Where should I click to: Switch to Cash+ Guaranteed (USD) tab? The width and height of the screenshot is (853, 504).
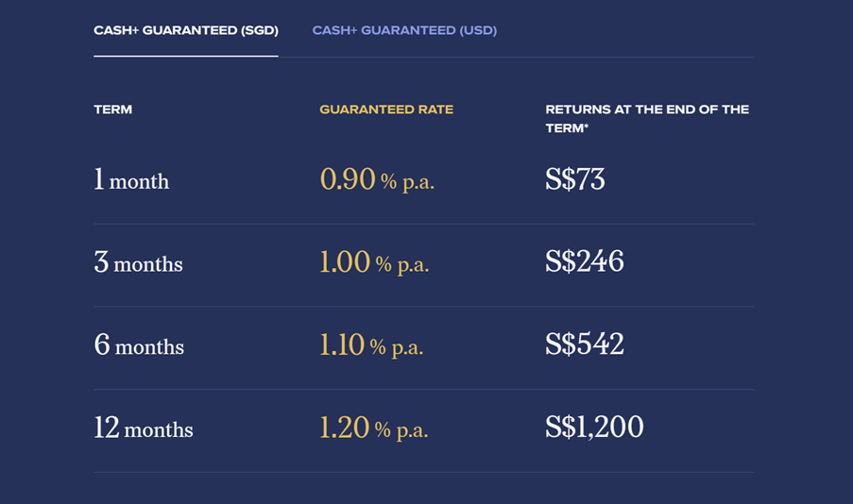pyautogui.click(x=404, y=30)
